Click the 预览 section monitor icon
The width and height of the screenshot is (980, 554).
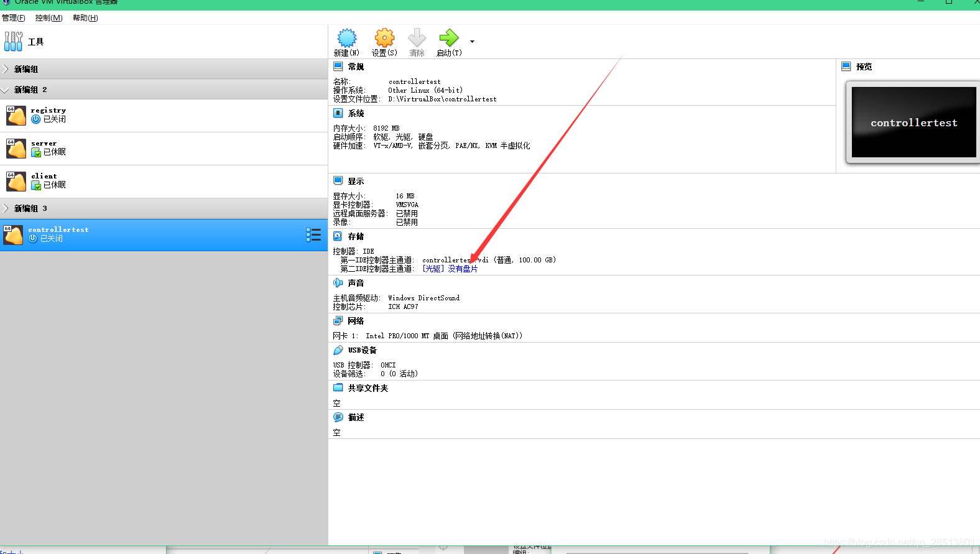pos(846,67)
